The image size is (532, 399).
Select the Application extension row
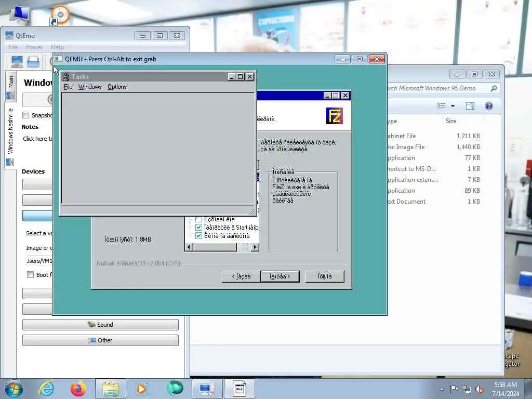pos(434,180)
